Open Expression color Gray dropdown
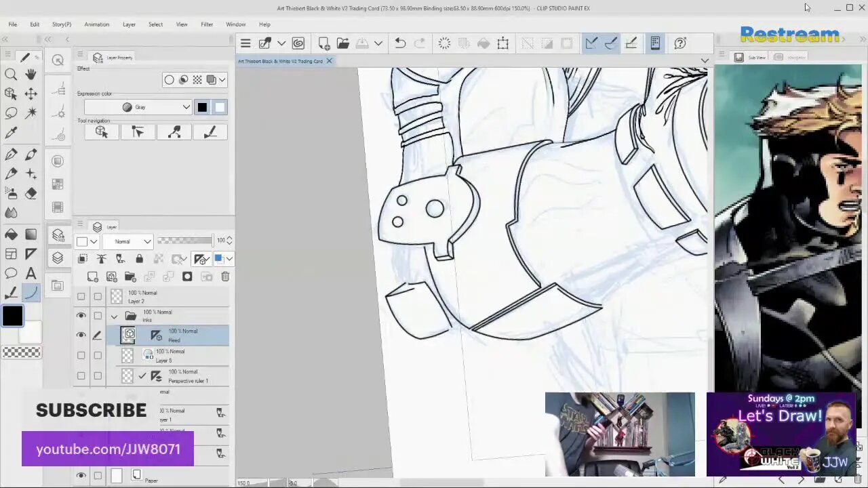 point(138,107)
